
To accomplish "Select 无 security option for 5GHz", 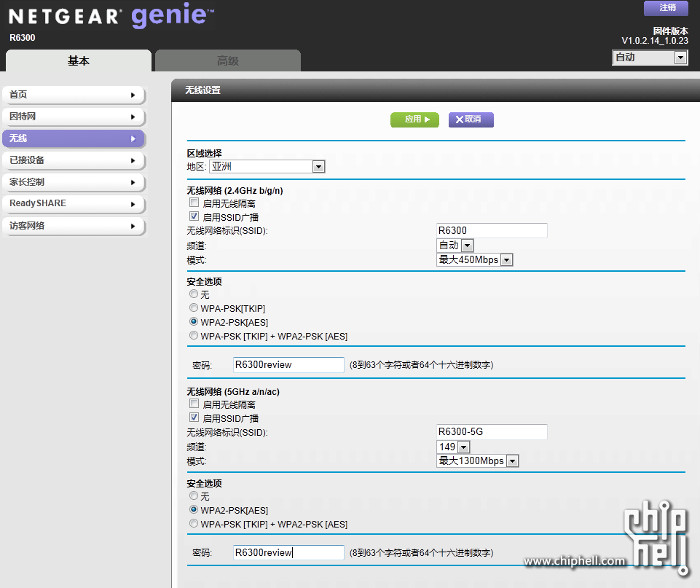I will point(193,495).
